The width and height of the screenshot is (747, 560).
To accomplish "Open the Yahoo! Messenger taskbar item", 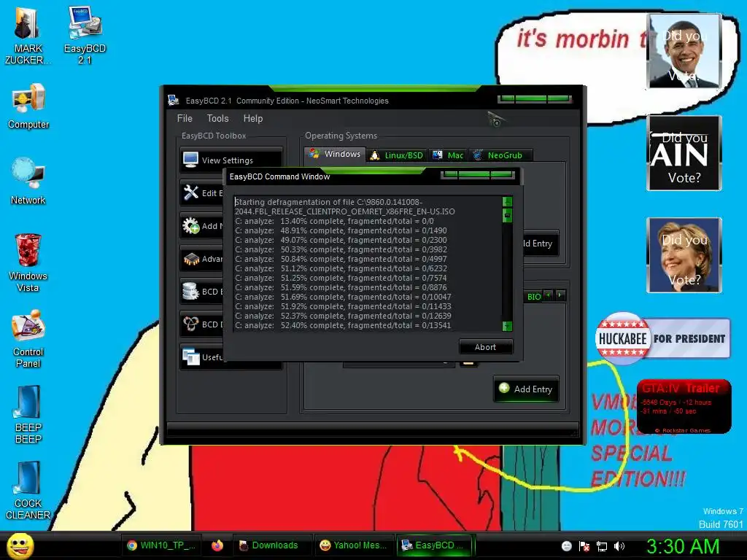I will click(354, 545).
